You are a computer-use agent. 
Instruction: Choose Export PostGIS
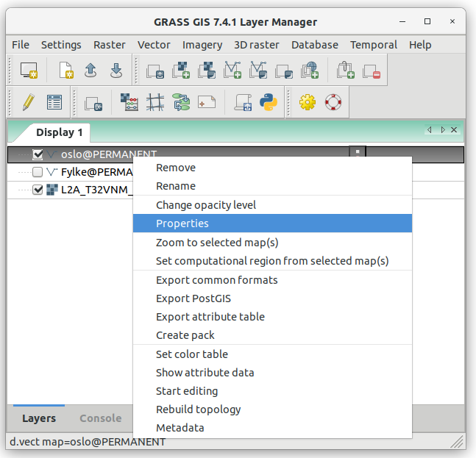272,298
